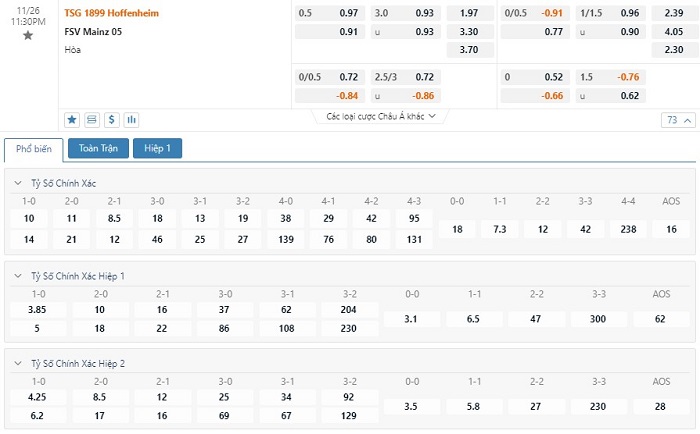The height and width of the screenshot is (434, 700).
Task: Select the Phổ biến tab
Action: coord(34,149)
